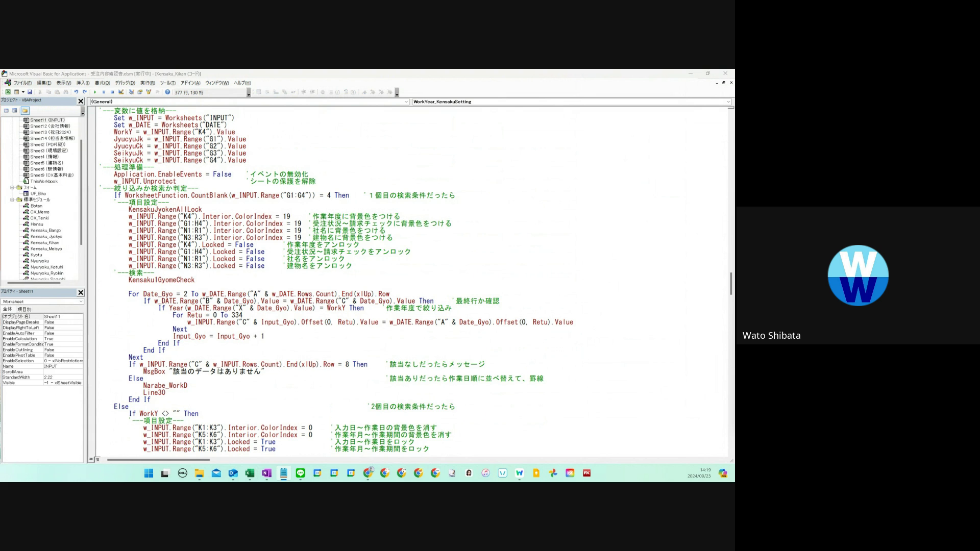
Task: Open the (General) object dropdown
Action: [x=406, y=102]
